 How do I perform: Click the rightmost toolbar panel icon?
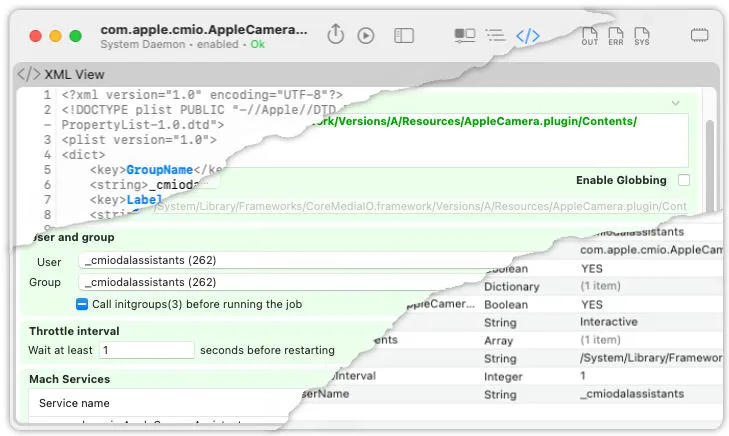tap(699, 35)
